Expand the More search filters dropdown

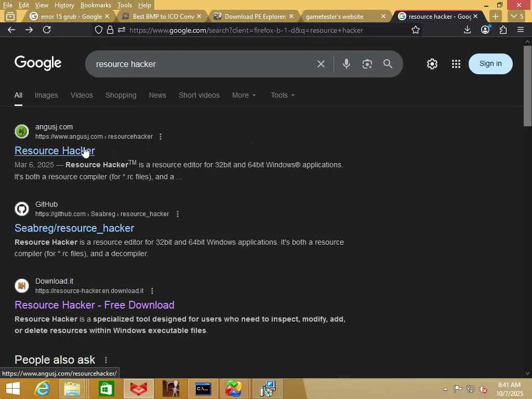click(x=244, y=96)
